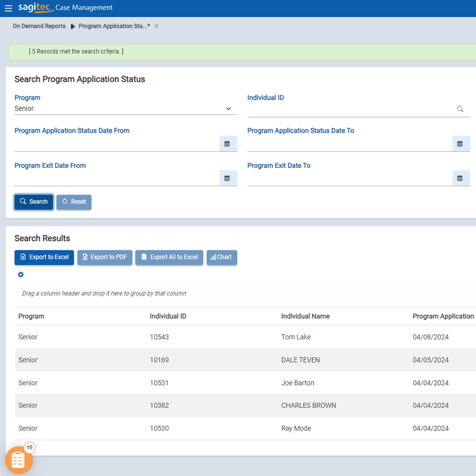Click the name DALE TEVEN
476x476 pixels.
tap(300, 360)
